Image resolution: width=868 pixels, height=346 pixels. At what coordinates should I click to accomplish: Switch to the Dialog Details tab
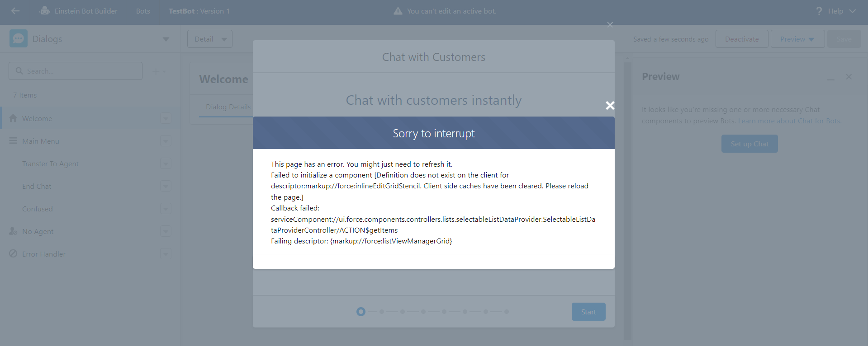(228, 107)
